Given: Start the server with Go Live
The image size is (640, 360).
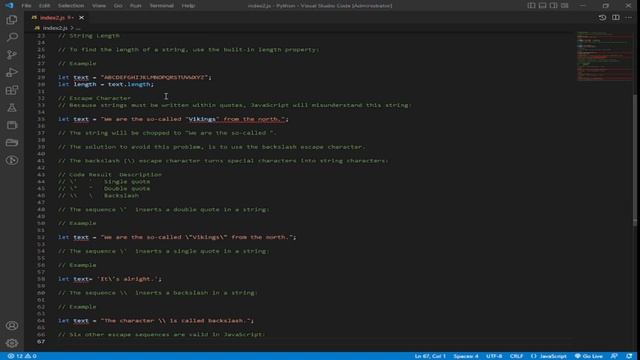Looking at the screenshot, I should [x=588, y=356].
